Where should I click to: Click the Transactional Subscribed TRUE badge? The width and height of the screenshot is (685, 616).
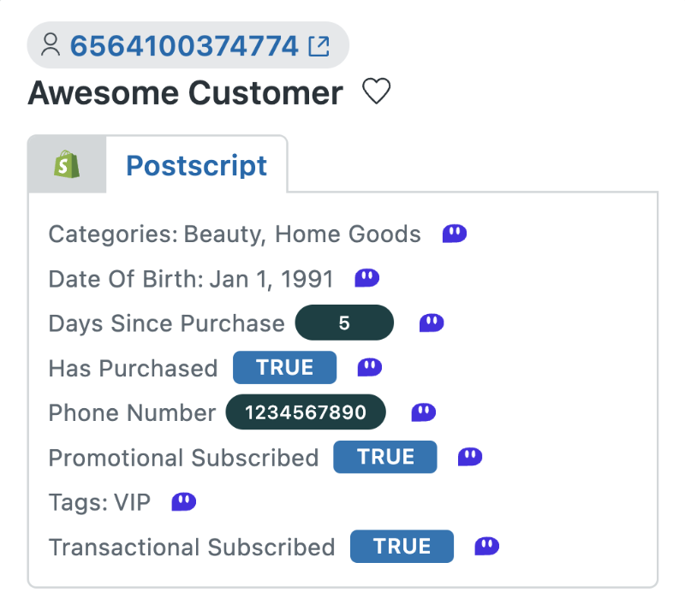(402, 546)
